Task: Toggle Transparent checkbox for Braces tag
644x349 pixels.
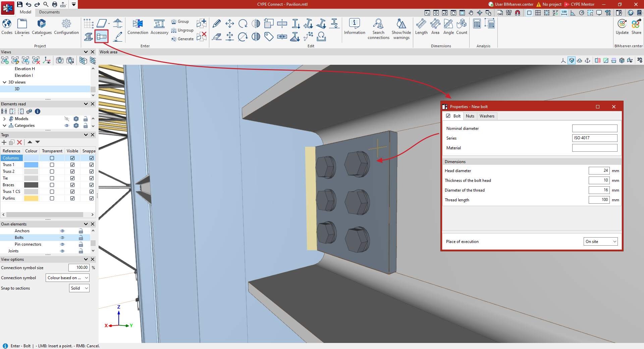Action: click(x=52, y=185)
